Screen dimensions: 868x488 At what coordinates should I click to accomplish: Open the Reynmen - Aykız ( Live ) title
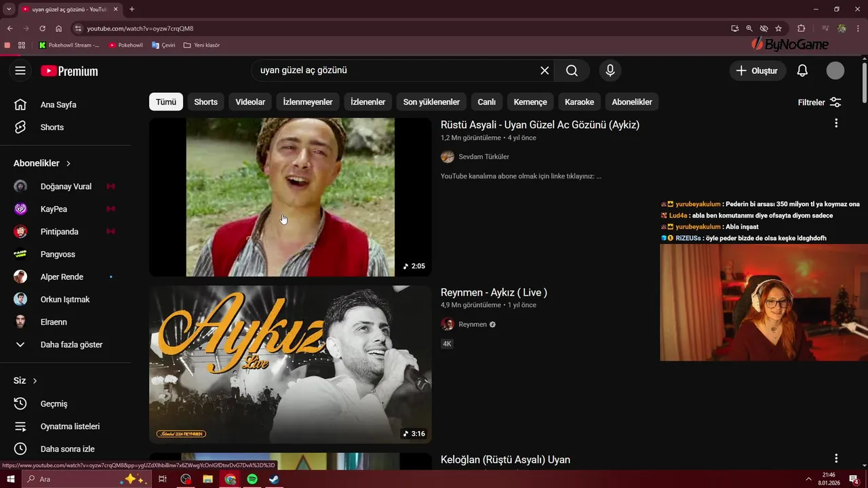point(494,292)
